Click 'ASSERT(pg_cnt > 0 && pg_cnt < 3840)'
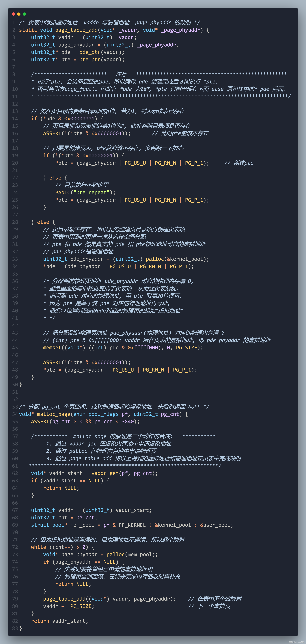The width and height of the screenshot is (306, 644). click(x=85, y=422)
